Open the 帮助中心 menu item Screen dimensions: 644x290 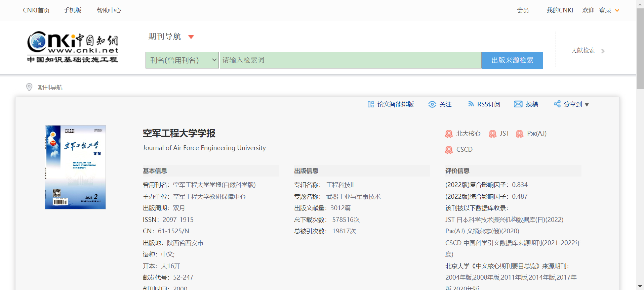[x=109, y=10]
